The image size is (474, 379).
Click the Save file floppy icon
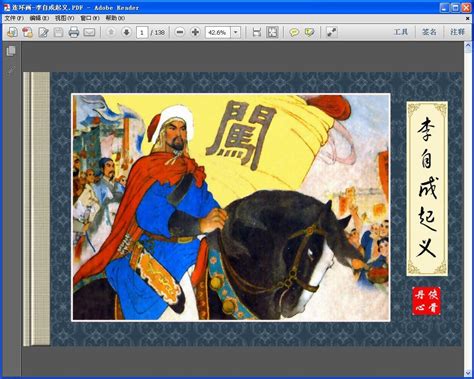(x=58, y=32)
